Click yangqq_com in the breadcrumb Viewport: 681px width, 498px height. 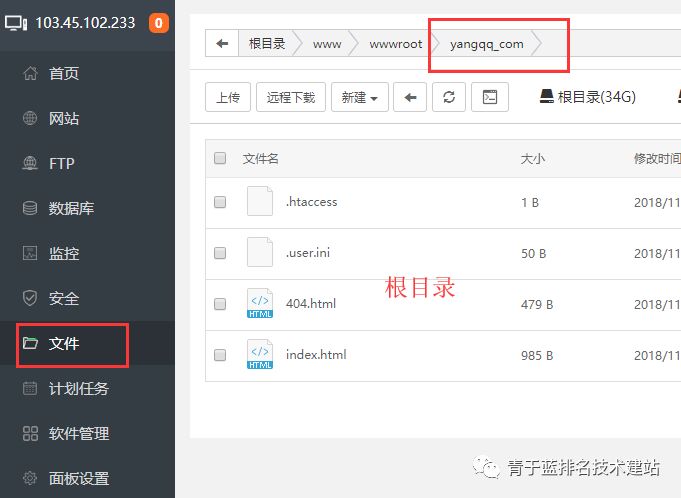point(486,44)
